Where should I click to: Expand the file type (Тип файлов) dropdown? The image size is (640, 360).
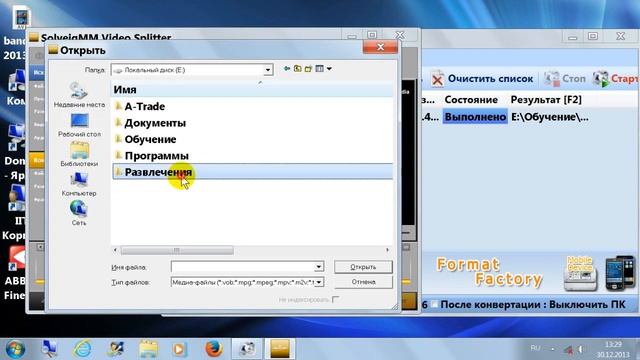click(x=319, y=282)
